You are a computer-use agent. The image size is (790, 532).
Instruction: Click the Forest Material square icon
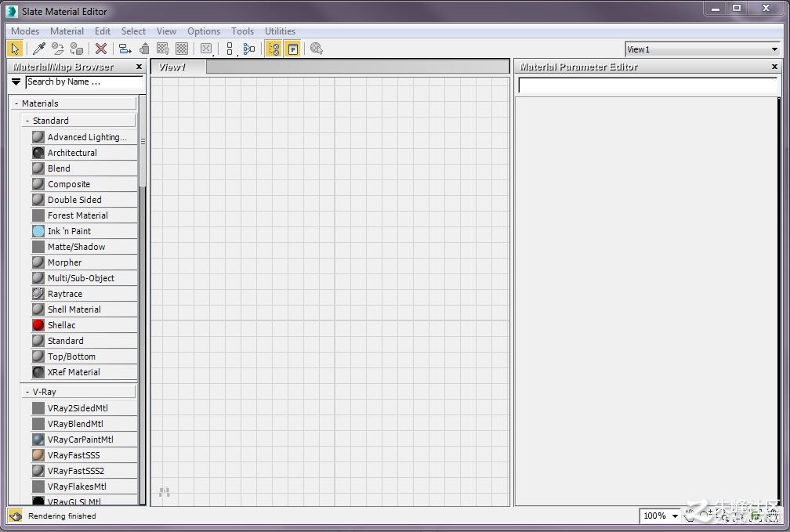pyautogui.click(x=38, y=215)
